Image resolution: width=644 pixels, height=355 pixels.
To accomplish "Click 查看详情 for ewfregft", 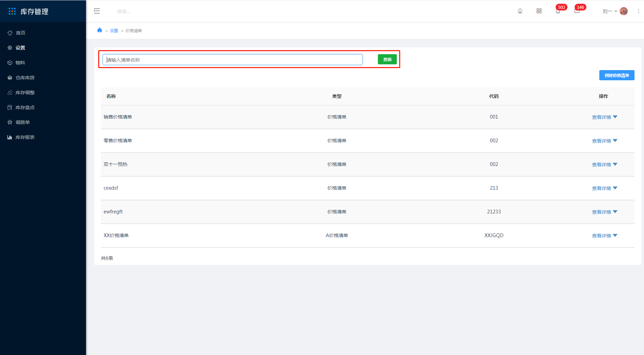I will click(x=601, y=212).
